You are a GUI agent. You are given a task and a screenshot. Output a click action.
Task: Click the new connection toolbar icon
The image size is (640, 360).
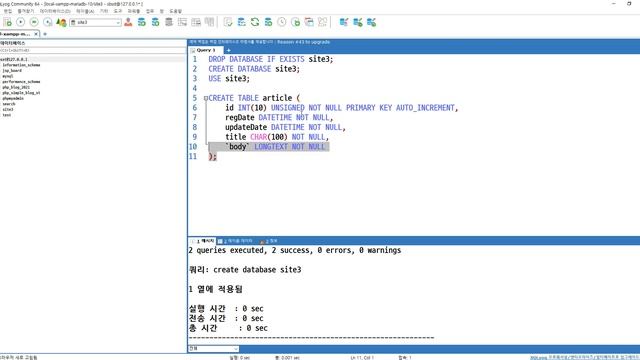click(x=7, y=22)
